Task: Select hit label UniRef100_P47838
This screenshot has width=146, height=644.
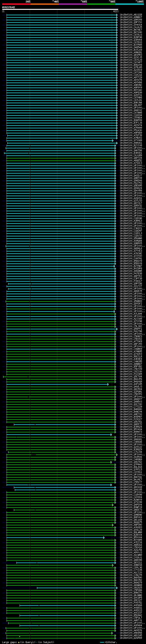Action: (x=131, y=274)
